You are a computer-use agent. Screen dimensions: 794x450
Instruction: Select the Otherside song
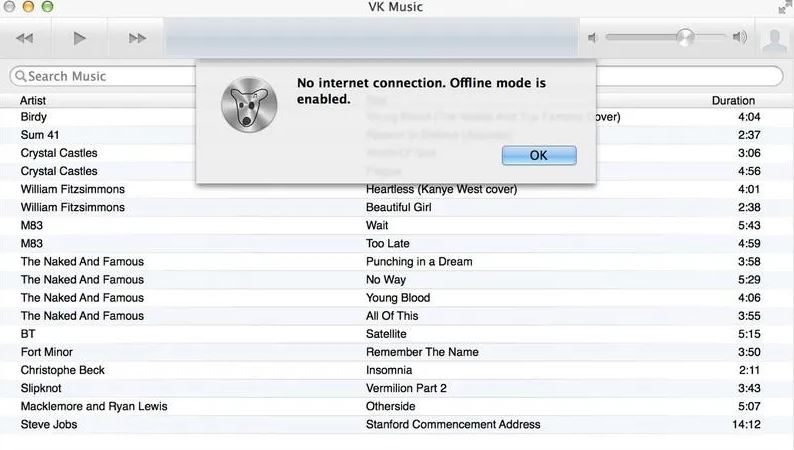coord(397,406)
